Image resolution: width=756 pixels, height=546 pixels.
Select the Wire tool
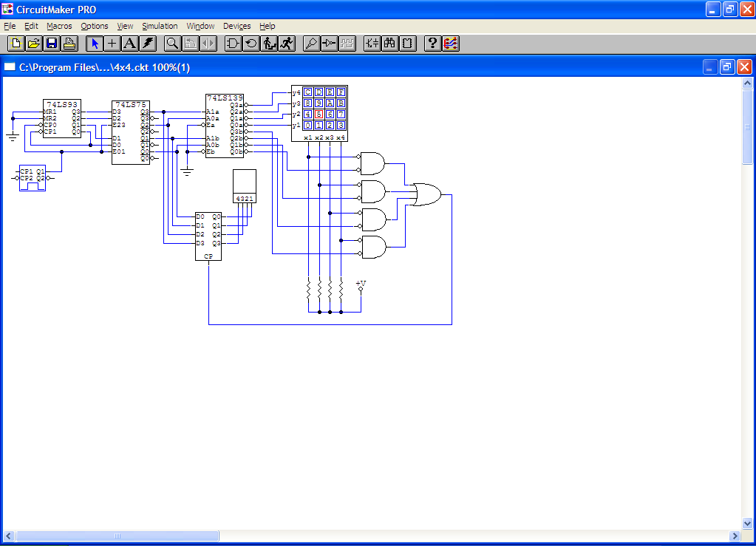click(x=112, y=43)
